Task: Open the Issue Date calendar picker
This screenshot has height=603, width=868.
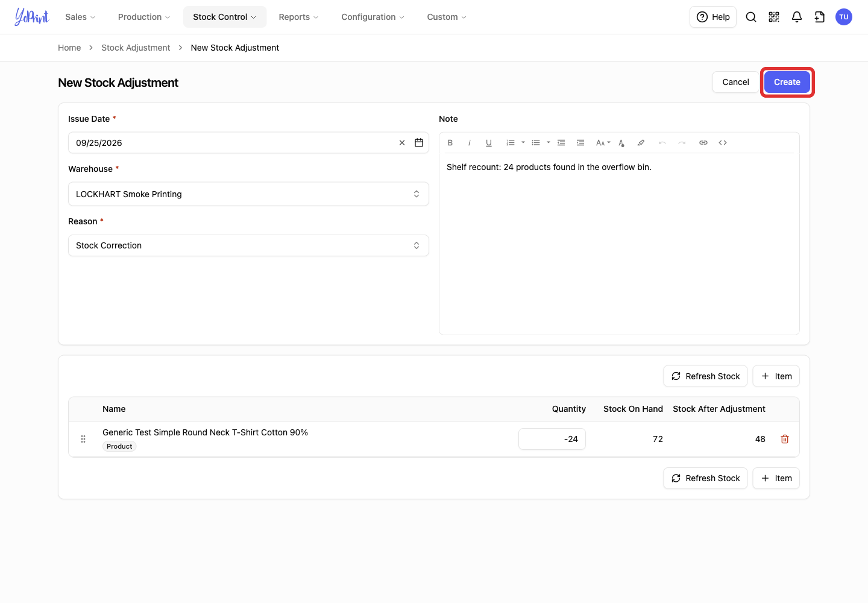Action: point(419,143)
